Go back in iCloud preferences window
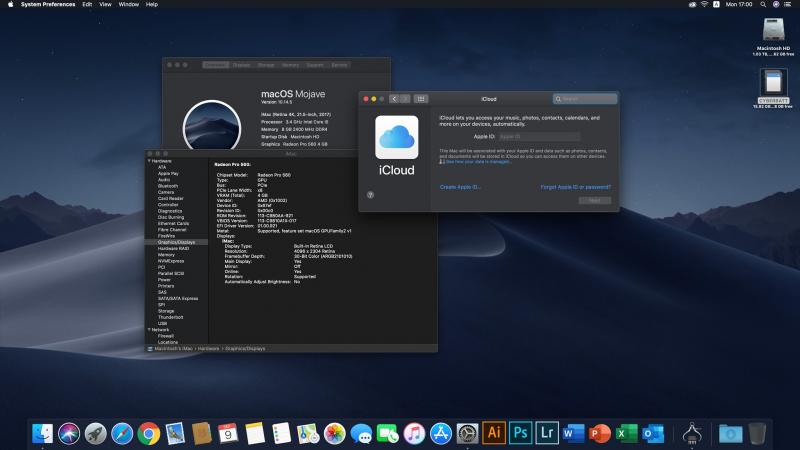The width and height of the screenshot is (800, 450). pos(394,99)
